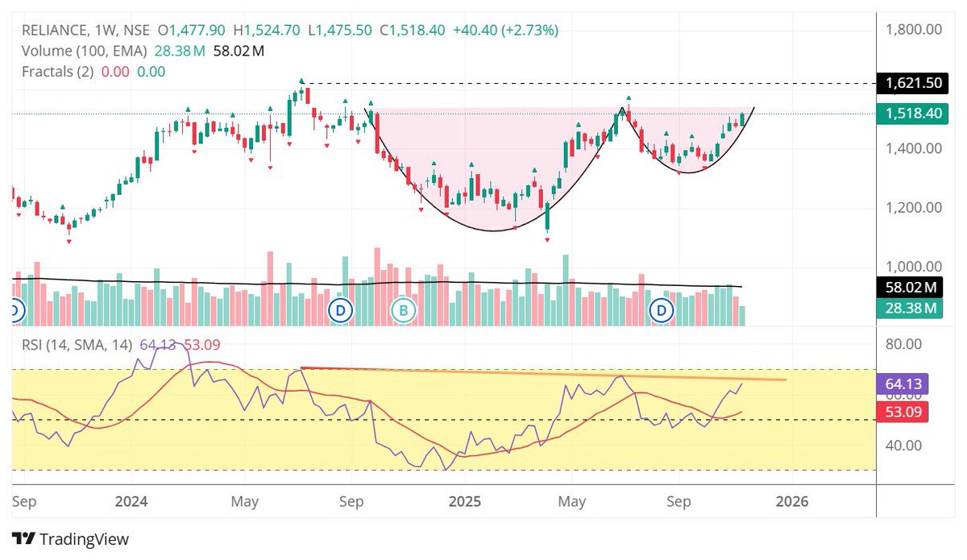Viewport: 967px width, 560px height.
Task: Click the high price H1,524.70 in legend
Action: (x=267, y=30)
